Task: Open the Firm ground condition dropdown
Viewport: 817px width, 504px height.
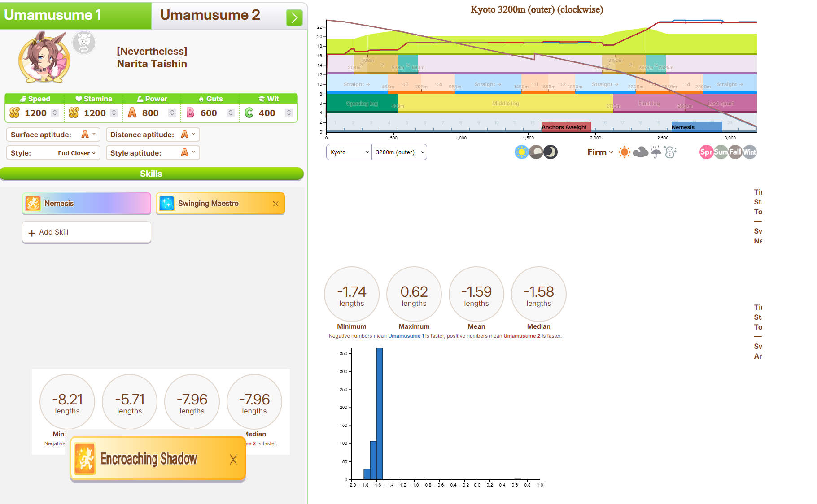Action: pyautogui.click(x=600, y=152)
